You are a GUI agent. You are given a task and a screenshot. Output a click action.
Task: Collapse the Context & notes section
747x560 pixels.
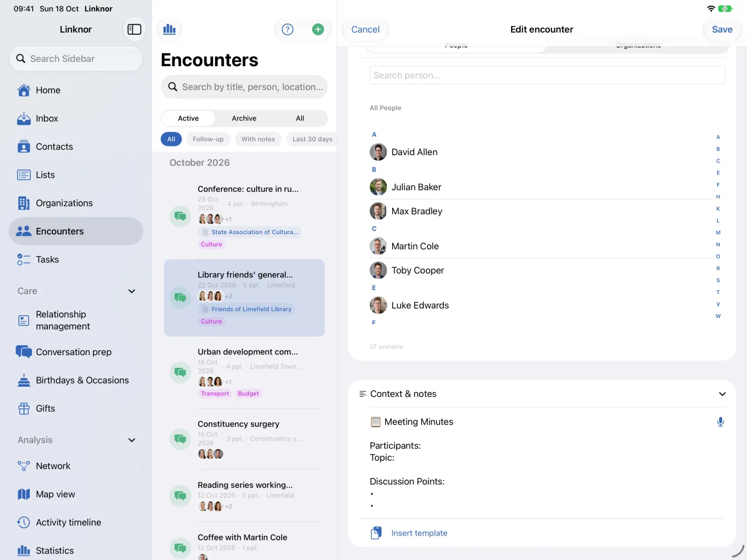[722, 394]
